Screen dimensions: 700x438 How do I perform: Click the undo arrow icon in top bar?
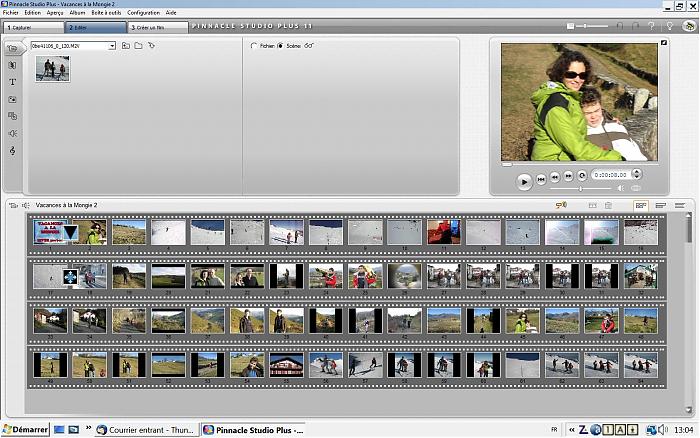pos(620,26)
